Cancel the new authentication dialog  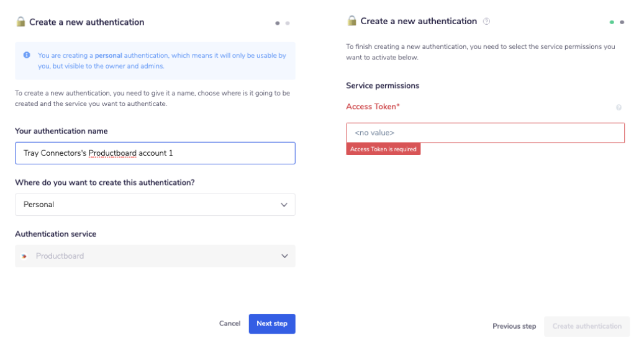[230, 324]
